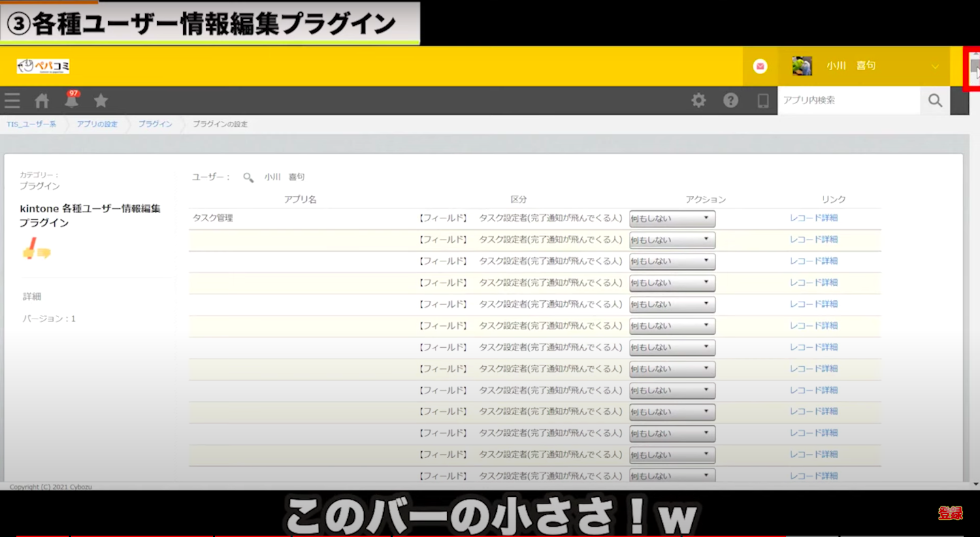Open the settings gear icon
Screen dimensions: 980x537
coord(698,101)
